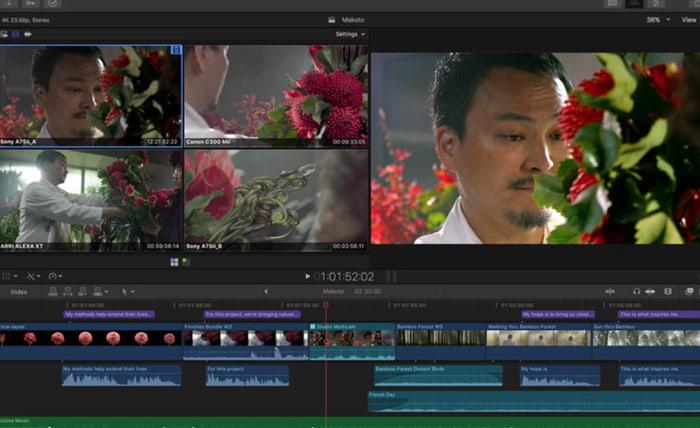Click the keyword editor key icon
Viewport: 700px width, 428px height.
(x=29, y=4)
